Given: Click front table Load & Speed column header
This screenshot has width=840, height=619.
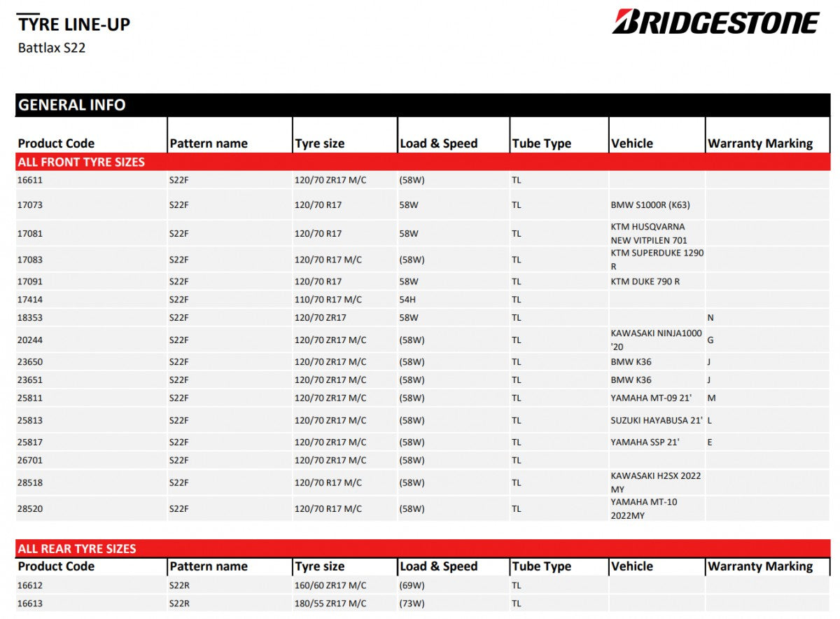Looking at the screenshot, I should (x=439, y=144).
